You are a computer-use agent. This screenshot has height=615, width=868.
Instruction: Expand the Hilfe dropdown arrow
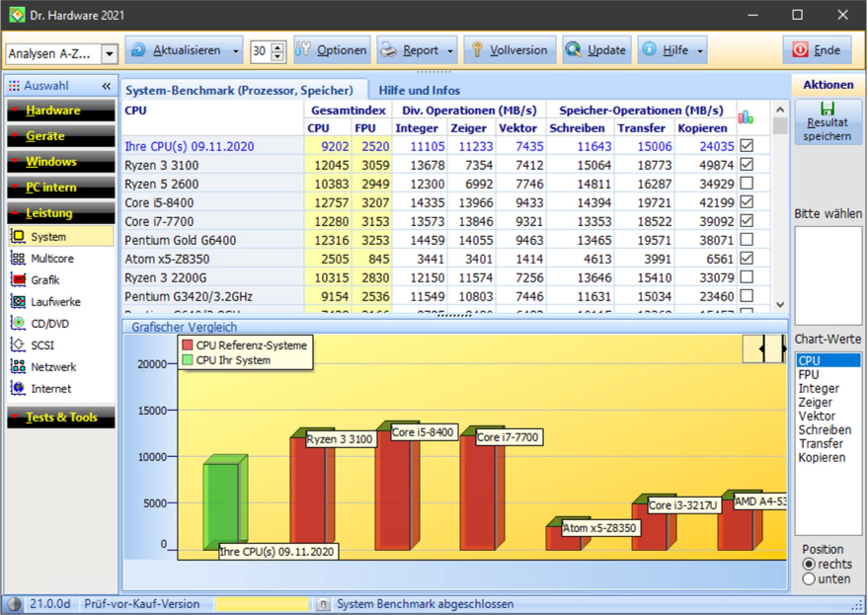coord(700,50)
